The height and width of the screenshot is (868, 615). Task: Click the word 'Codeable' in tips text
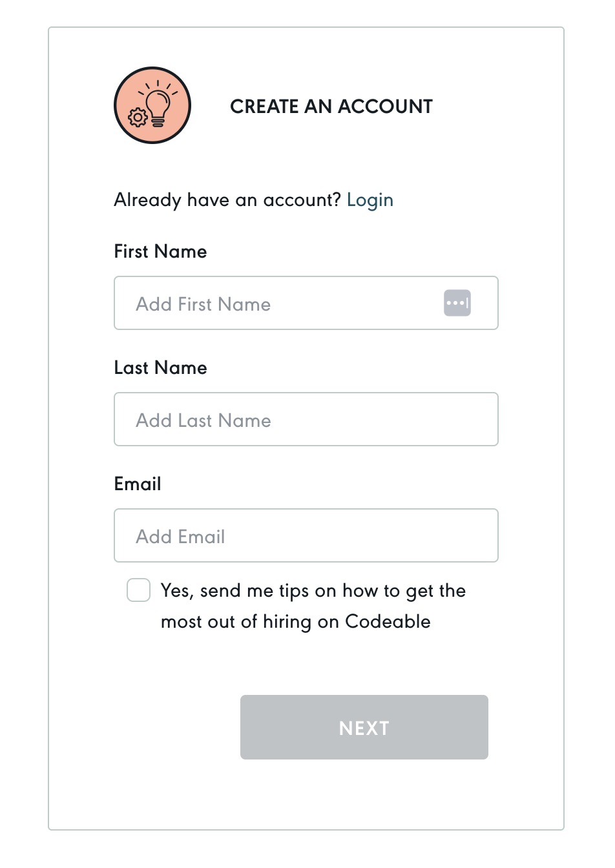tap(388, 621)
